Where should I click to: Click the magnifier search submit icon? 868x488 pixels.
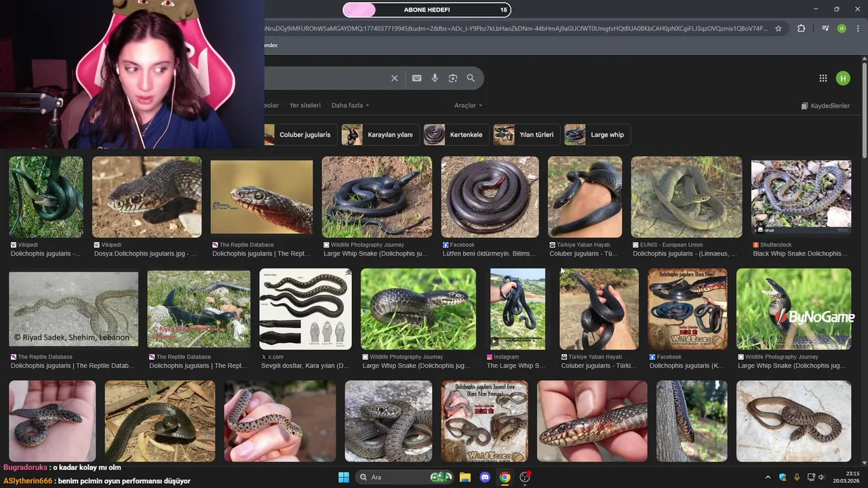(x=471, y=78)
